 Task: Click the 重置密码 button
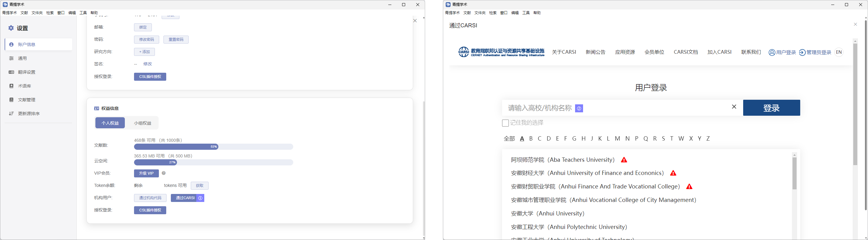176,40
